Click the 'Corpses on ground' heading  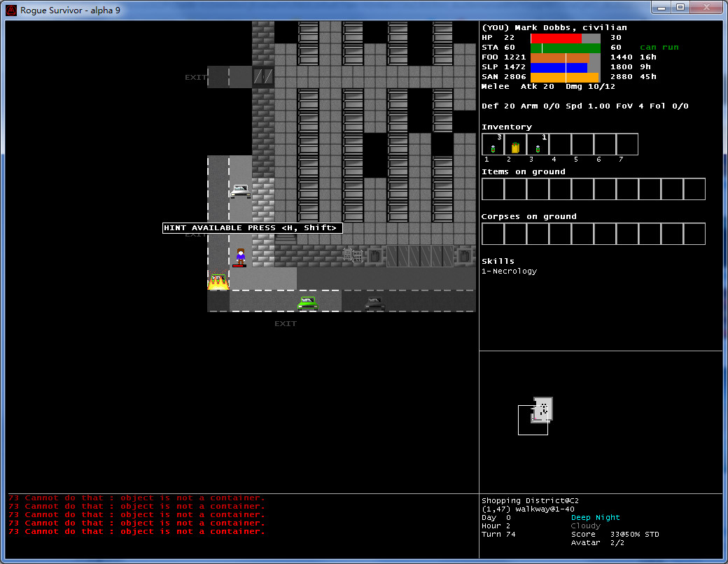point(528,217)
